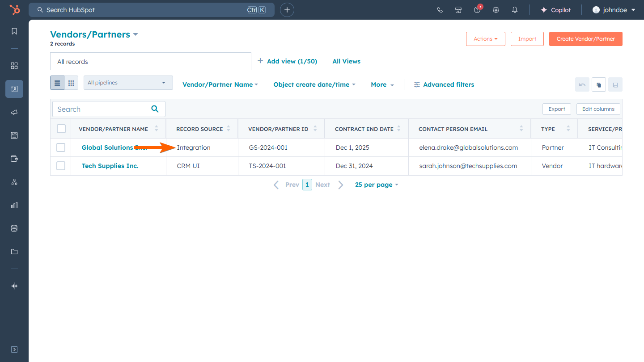Open the Marketing megaphone icon in sidebar

tap(14, 112)
